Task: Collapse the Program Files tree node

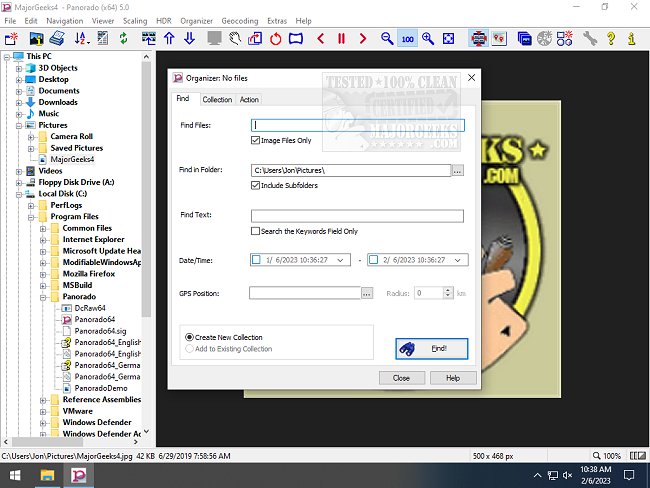Action: pos(31,217)
